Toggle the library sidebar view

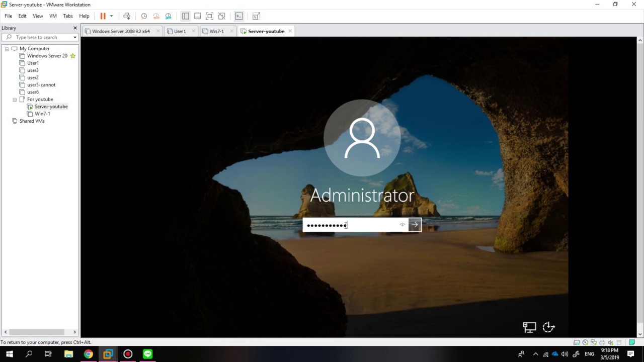185,16
